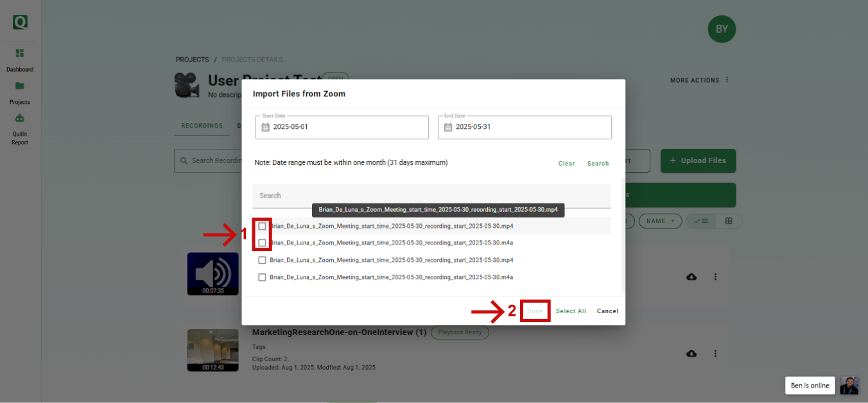Check the last .m4a Zoom recording
The image size is (868, 403).
point(262,277)
